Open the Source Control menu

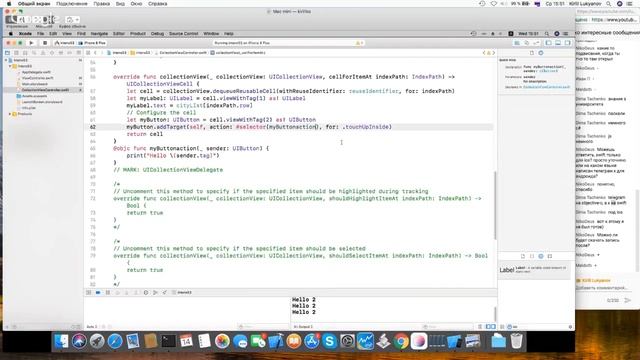pos(183,34)
